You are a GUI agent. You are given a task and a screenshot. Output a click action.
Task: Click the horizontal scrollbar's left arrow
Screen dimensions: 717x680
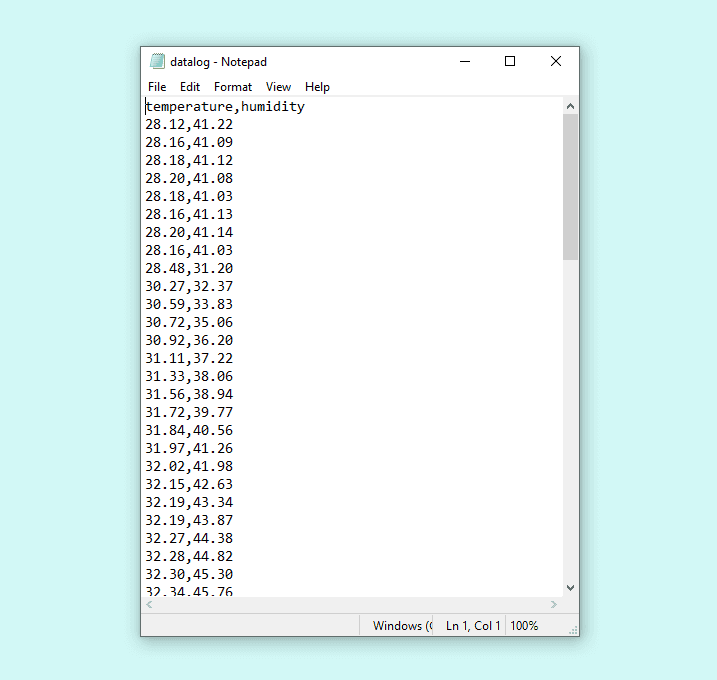(150, 605)
